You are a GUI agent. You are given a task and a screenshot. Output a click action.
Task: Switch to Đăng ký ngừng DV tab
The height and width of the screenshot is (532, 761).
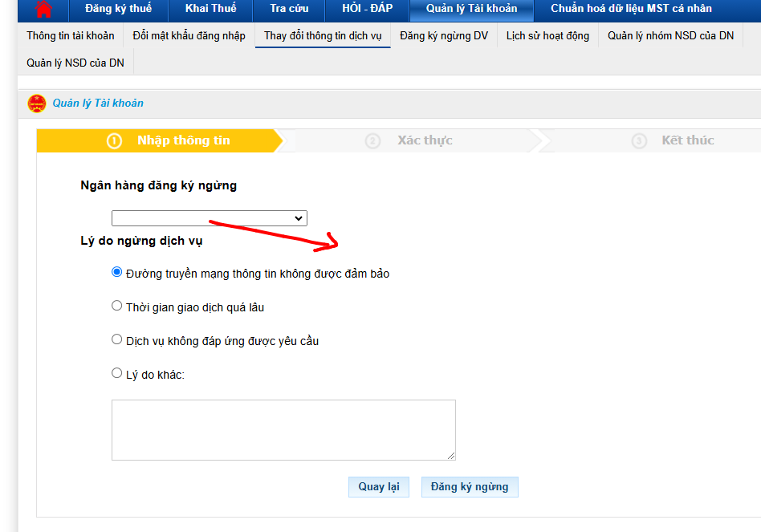[x=443, y=36]
